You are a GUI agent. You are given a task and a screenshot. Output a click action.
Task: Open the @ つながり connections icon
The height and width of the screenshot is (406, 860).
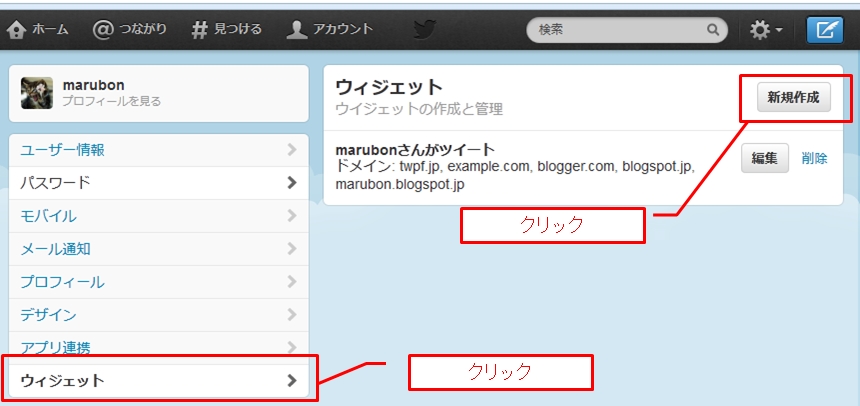(x=103, y=30)
